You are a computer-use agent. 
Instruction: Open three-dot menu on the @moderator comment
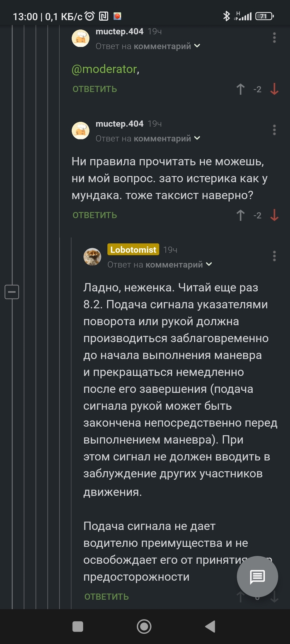click(274, 38)
